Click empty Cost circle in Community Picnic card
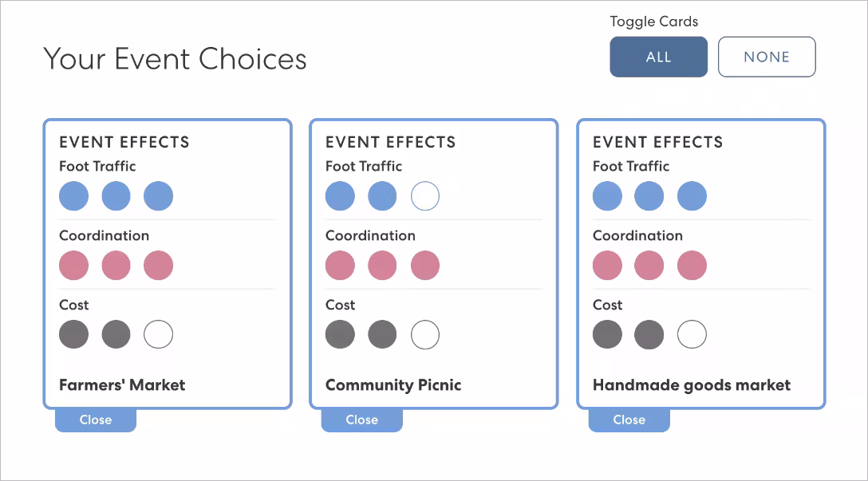Screen dimensions: 868x481 tap(424, 335)
